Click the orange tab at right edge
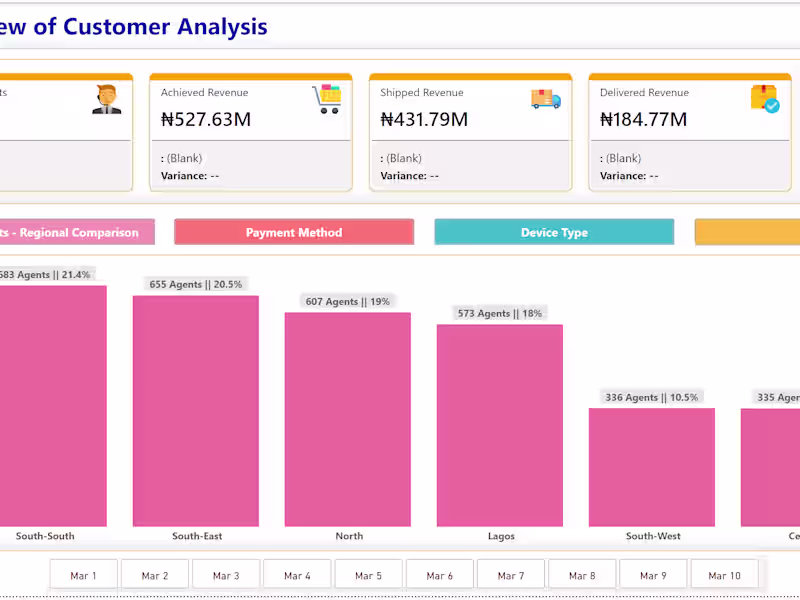This screenshot has width=800, height=600. click(x=748, y=232)
